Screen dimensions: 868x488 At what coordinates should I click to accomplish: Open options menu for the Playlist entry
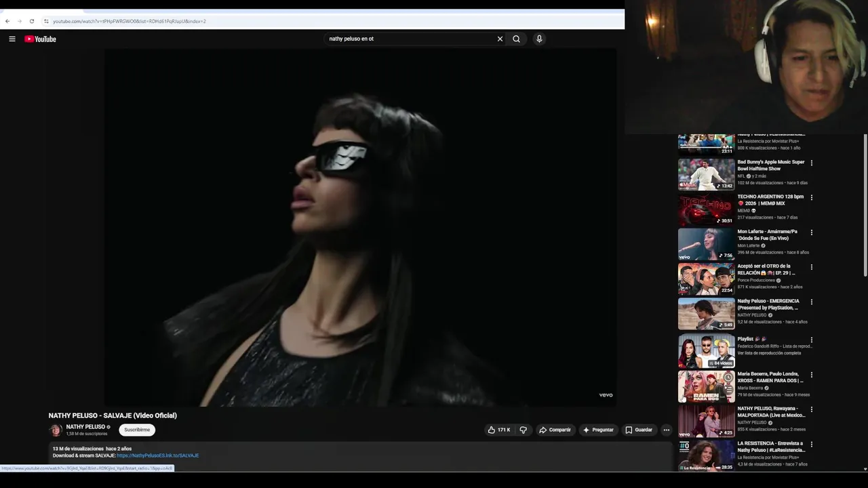[x=811, y=340]
